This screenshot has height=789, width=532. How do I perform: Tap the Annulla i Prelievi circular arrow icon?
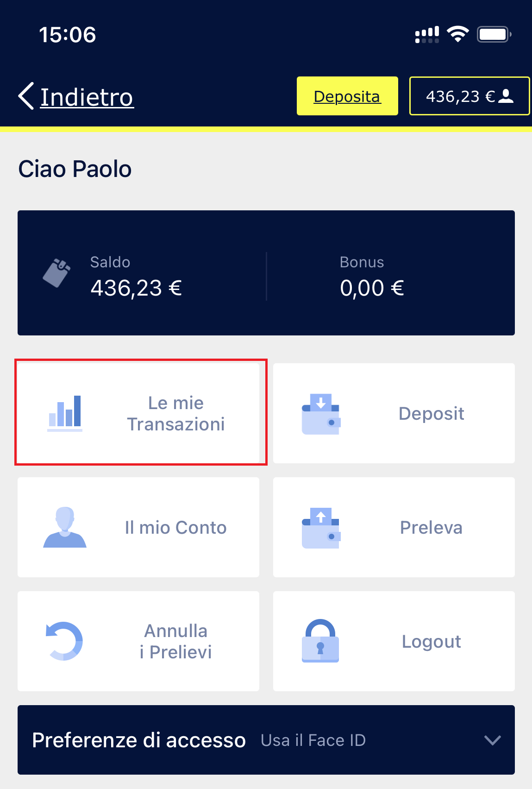pyautogui.click(x=64, y=641)
